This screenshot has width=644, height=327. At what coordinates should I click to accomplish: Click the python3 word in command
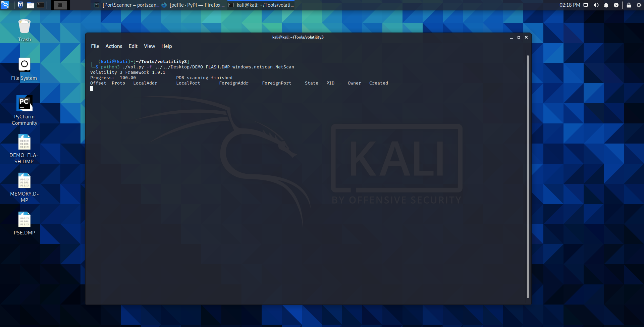[x=110, y=67]
